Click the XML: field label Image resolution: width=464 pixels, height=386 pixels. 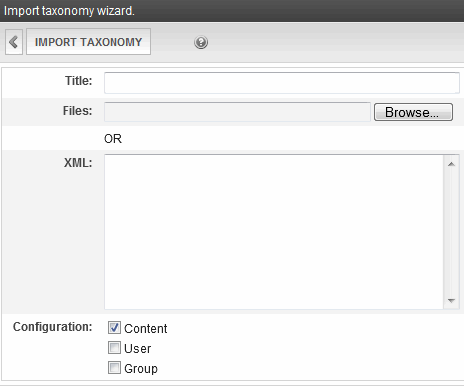(78, 163)
